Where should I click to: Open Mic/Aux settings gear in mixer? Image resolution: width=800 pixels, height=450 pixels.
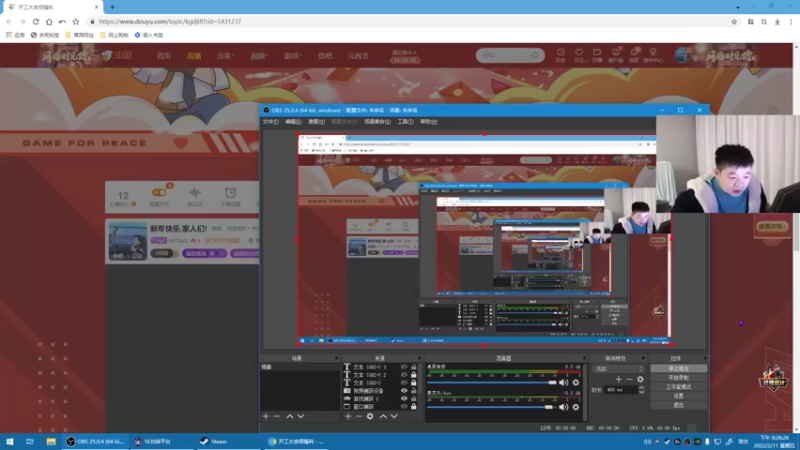coord(576,407)
